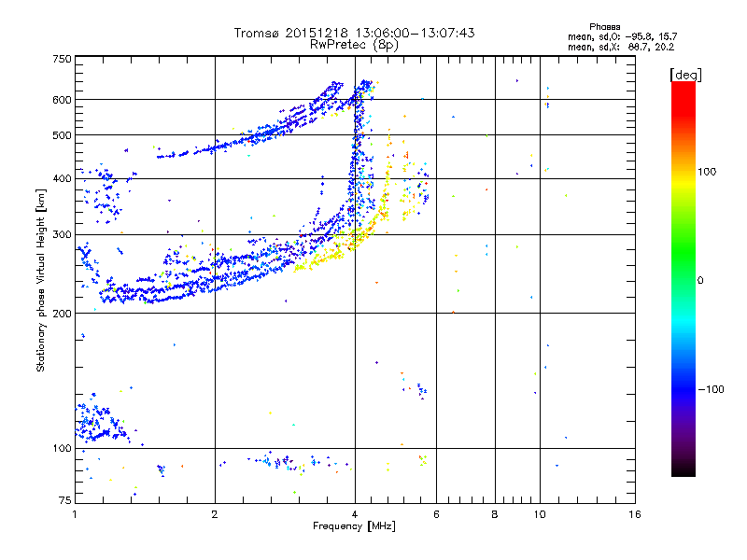Click the y-axis label '400'

[x=63, y=178]
